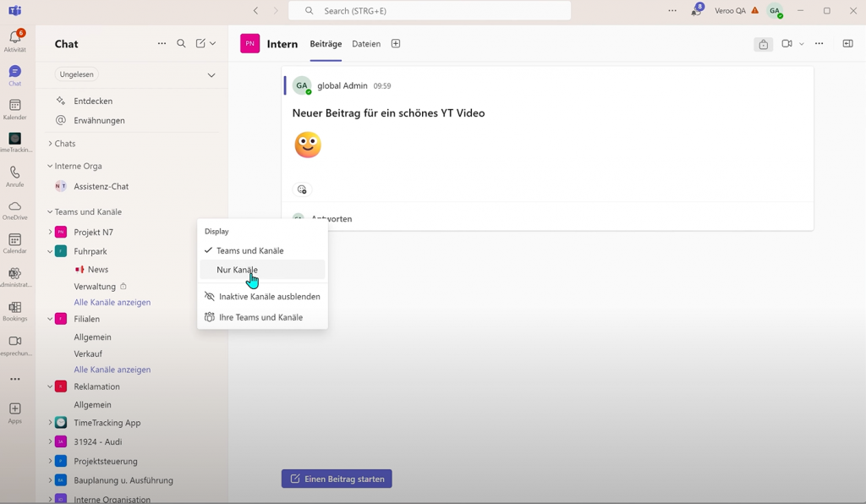
Task: Open the Apps store icon
Action: click(15, 413)
